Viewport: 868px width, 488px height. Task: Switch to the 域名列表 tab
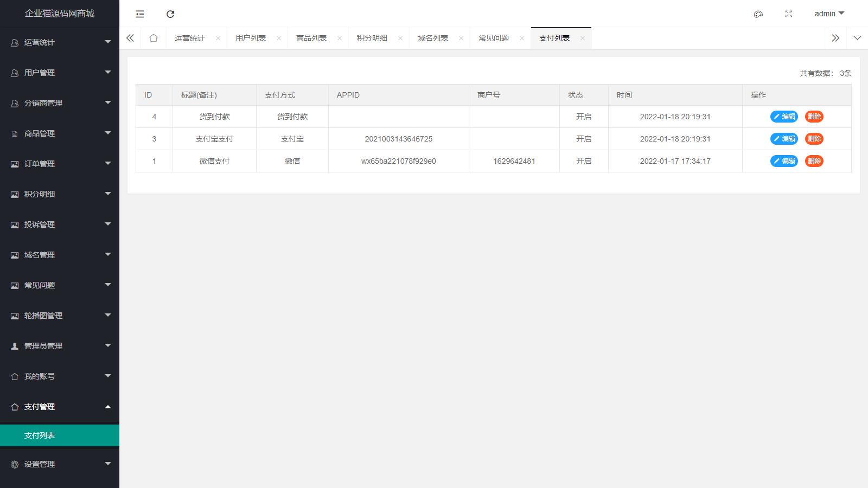pos(433,38)
